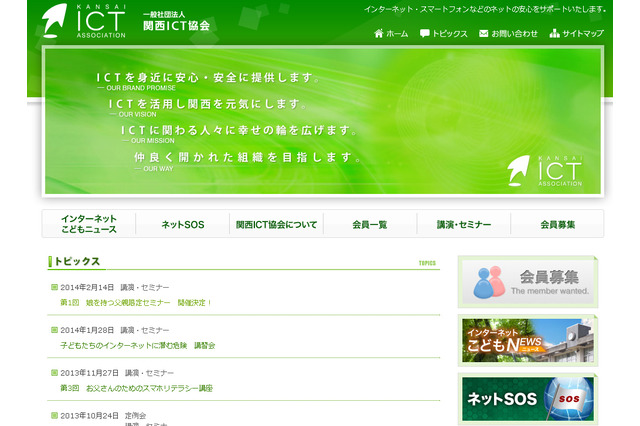Click the ネットSOS sidebar banner
This screenshot has height=426, width=640.
click(x=528, y=399)
